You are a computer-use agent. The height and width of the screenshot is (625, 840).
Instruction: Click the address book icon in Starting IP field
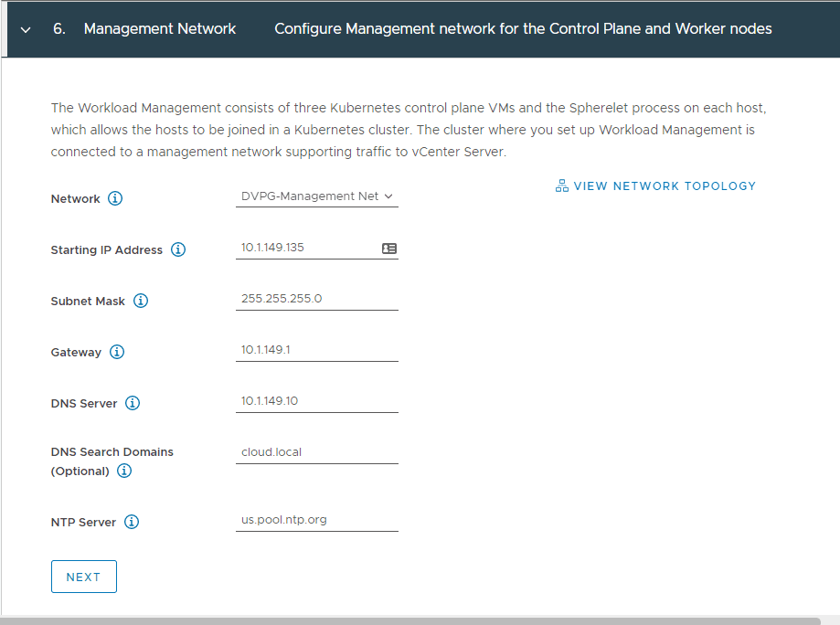388,247
